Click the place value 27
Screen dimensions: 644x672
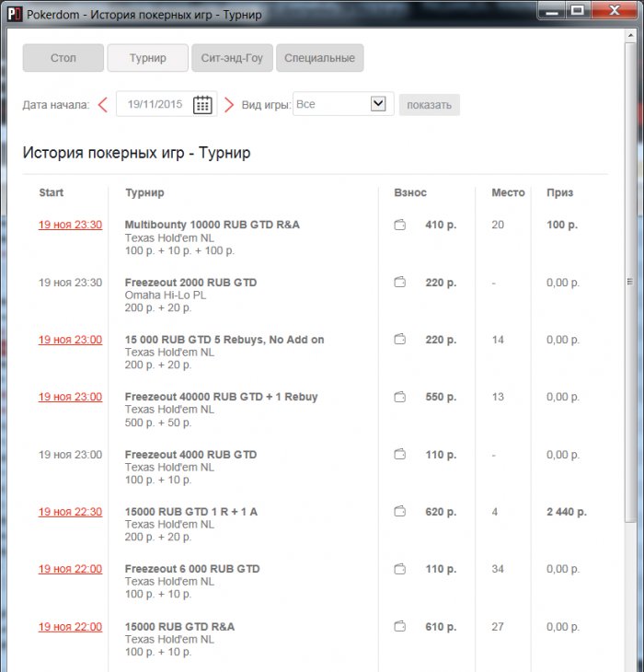click(x=498, y=627)
